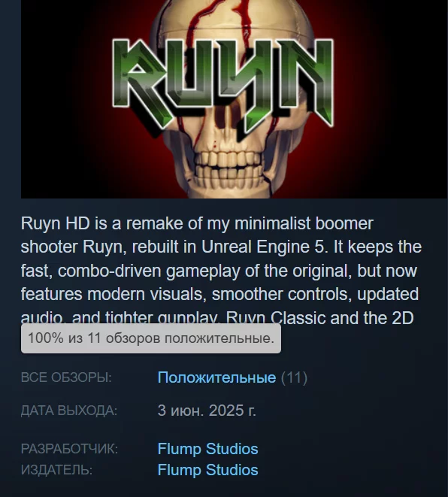Viewport: 448px width, 497px height.
Task: Click the Ruyn game header image
Action: [234, 99]
